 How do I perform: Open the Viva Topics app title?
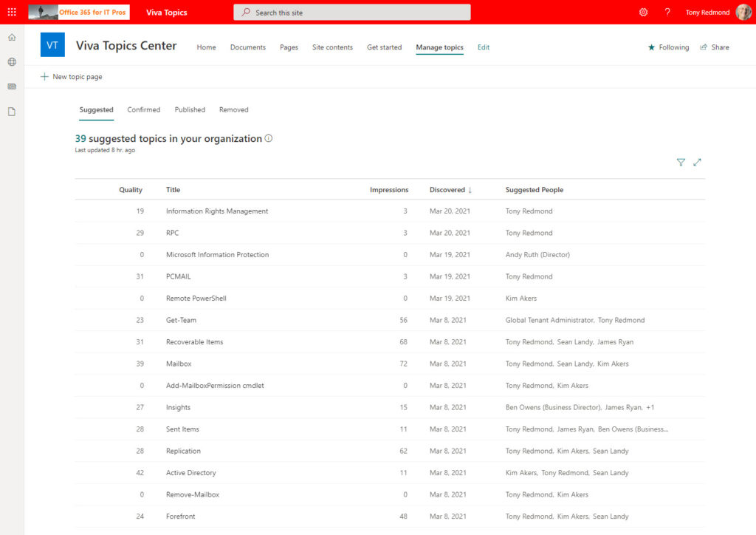pos(166,13)
